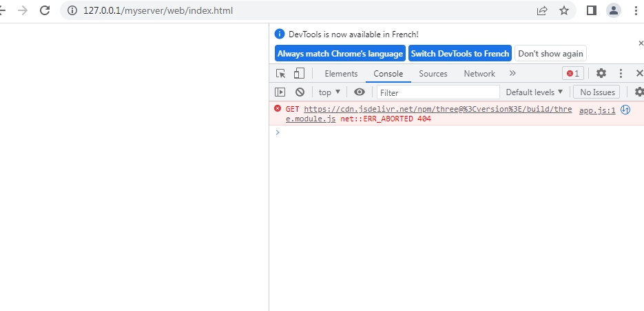Activate the inspect element picker tool
Image resolution: width=644 pixels, height=311 pixels.
coord(280,74)
